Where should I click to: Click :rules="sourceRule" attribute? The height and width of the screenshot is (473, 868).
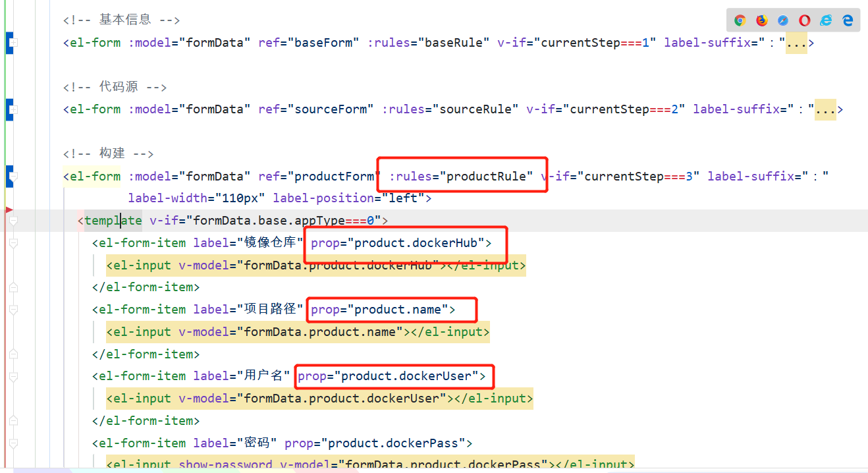pyautogui.click(x=450, y=109)
